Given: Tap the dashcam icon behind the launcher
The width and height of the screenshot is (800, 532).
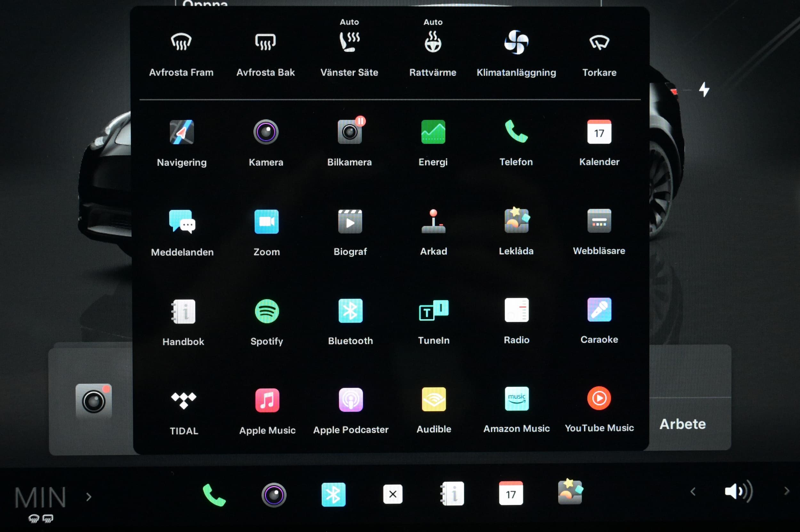Looking at the screenshot, I should tap(93, 401).
